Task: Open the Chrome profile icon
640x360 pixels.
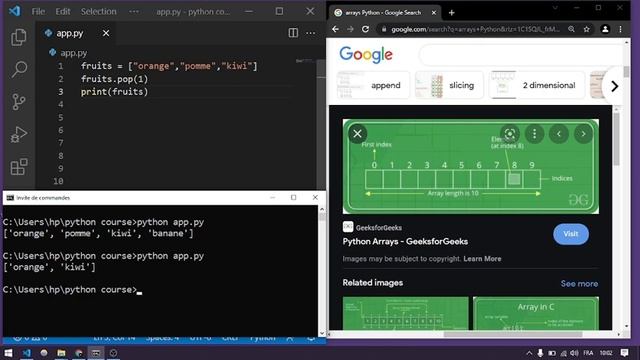Action: [x=605, y=29]
